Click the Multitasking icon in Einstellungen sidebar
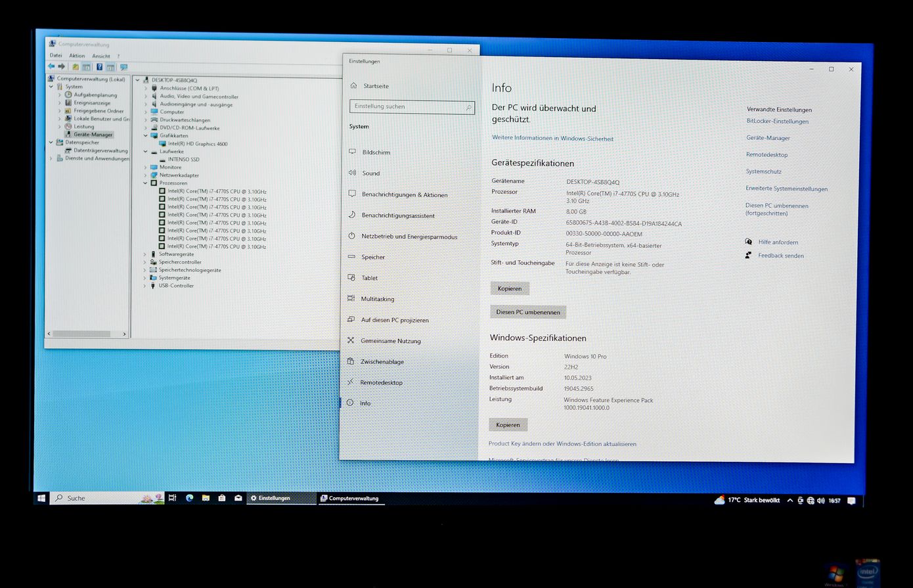The image size is (913, 588). click(x=351, y=298)
